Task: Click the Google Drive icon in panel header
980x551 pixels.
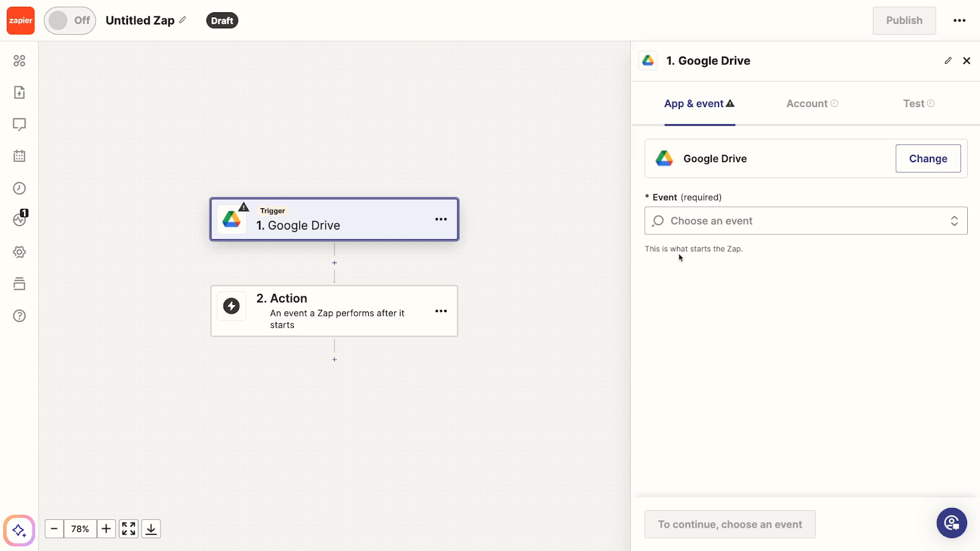Action: (x=648, y=61)
